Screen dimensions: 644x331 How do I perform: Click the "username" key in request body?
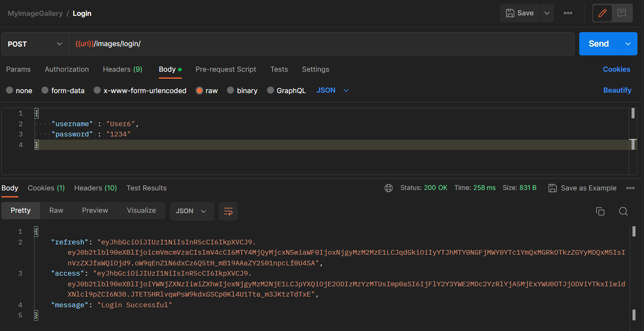tap(72, 124)
